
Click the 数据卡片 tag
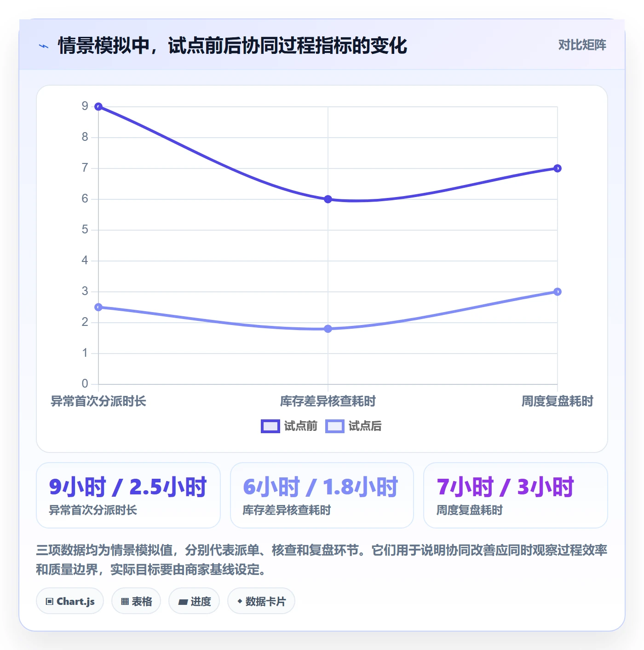point(261,601)
